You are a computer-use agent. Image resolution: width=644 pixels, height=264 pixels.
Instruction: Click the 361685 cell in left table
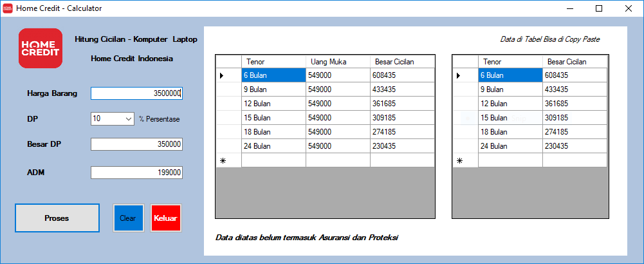click(402, 104)
